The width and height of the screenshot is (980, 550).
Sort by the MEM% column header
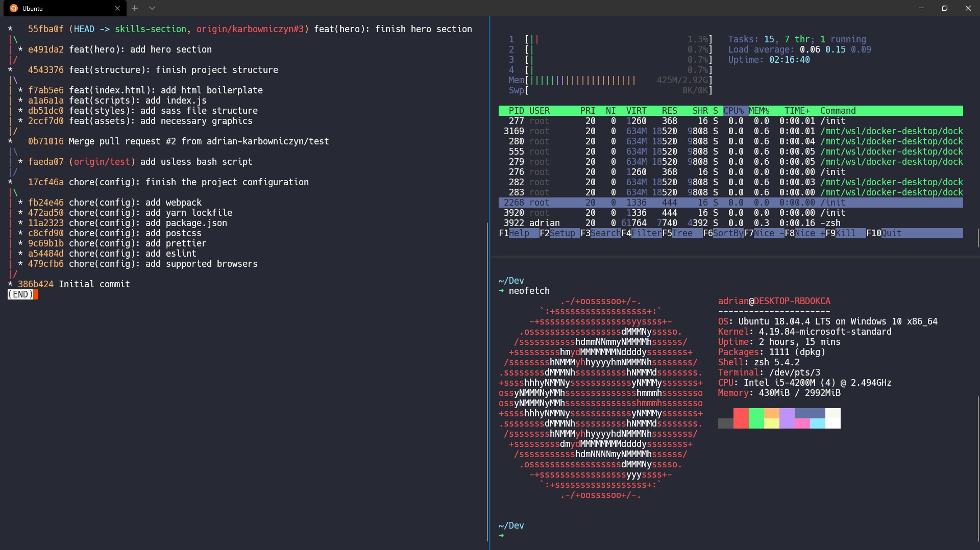(759, 111)
